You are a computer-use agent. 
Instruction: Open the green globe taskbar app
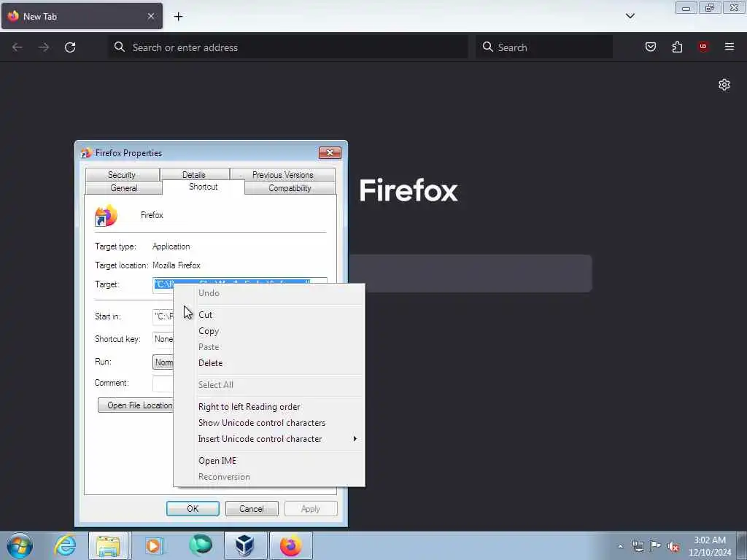pos(200,545)
